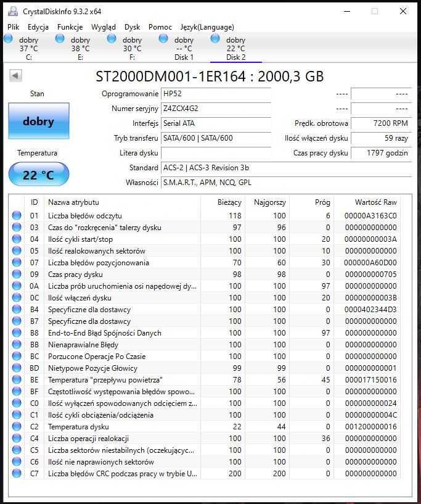Click the 59 razy power-on count field

click(x=381, y=138)
